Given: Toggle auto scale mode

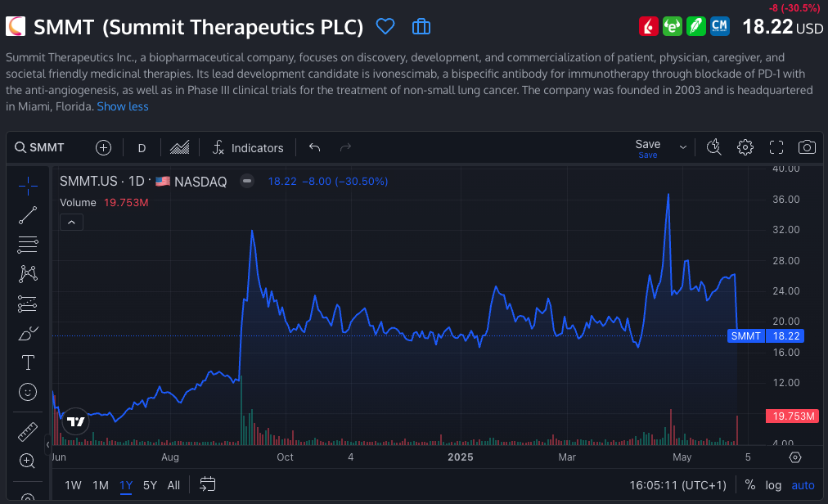Looking at the screenshot, I should (x=803, y=485).
